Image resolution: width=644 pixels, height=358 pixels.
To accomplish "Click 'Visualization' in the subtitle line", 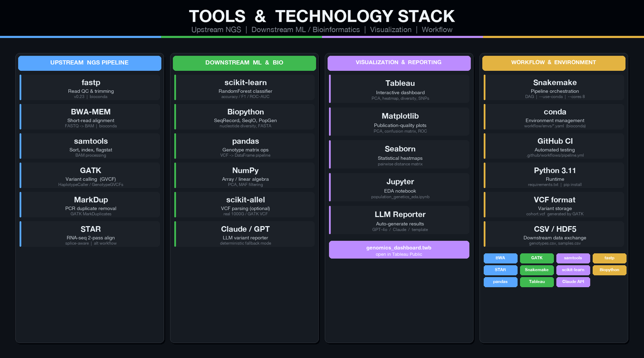I will tap(391, 30).
